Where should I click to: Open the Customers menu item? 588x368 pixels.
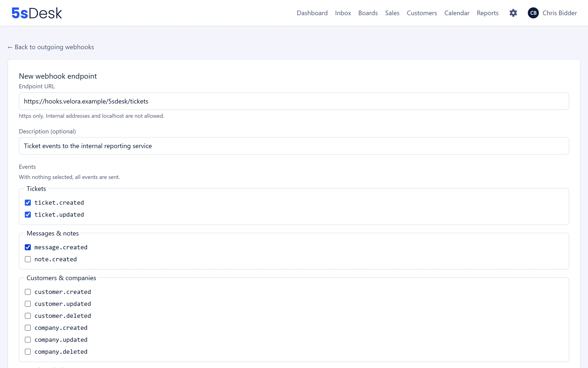[422, 13]
